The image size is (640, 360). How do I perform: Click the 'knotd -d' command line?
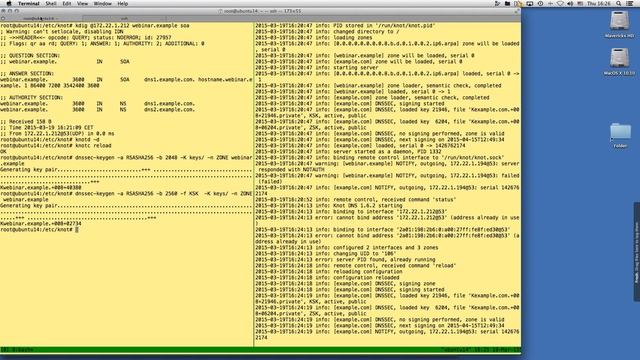(x=49, y=140)
